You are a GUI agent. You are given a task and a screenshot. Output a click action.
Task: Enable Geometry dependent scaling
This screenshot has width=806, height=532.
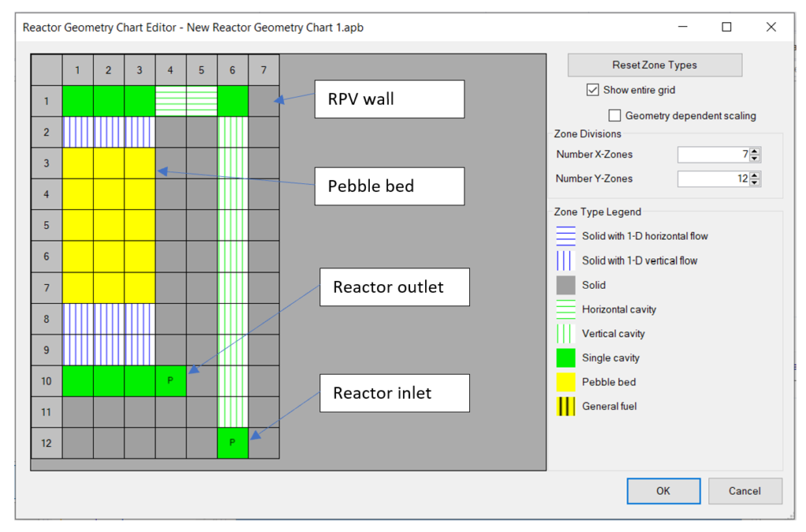(614, 116)
